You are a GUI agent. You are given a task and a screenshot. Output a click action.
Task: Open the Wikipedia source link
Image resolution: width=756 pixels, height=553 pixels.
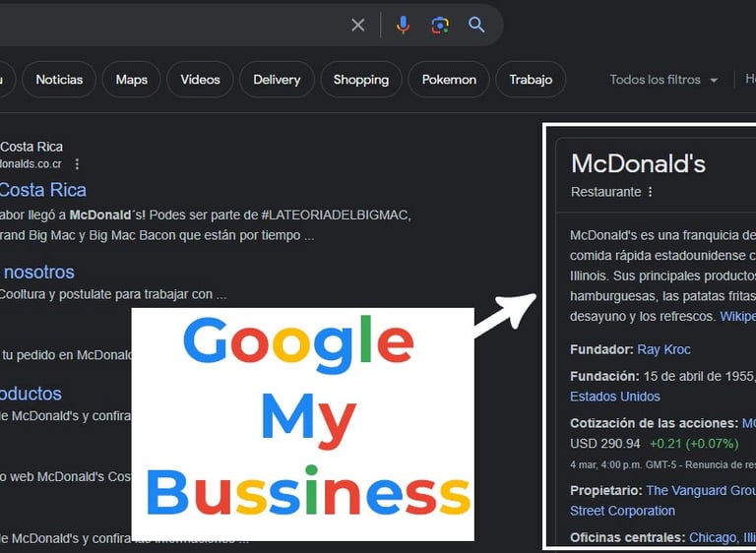pos(737,316)
